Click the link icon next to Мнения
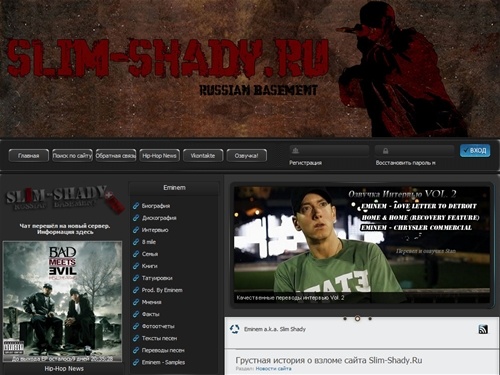Image resolution: width=500 pixels, height=375 pixels. (x=136, y=302)
